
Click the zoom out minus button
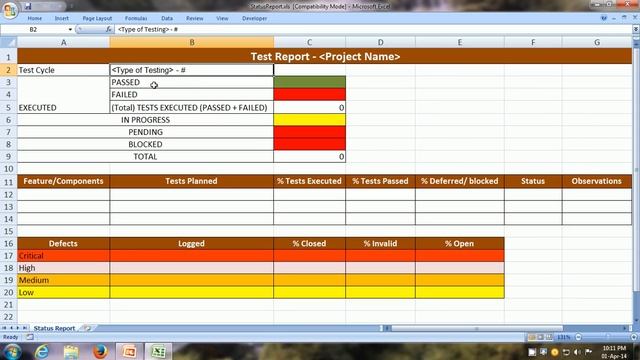pos(578,337)
